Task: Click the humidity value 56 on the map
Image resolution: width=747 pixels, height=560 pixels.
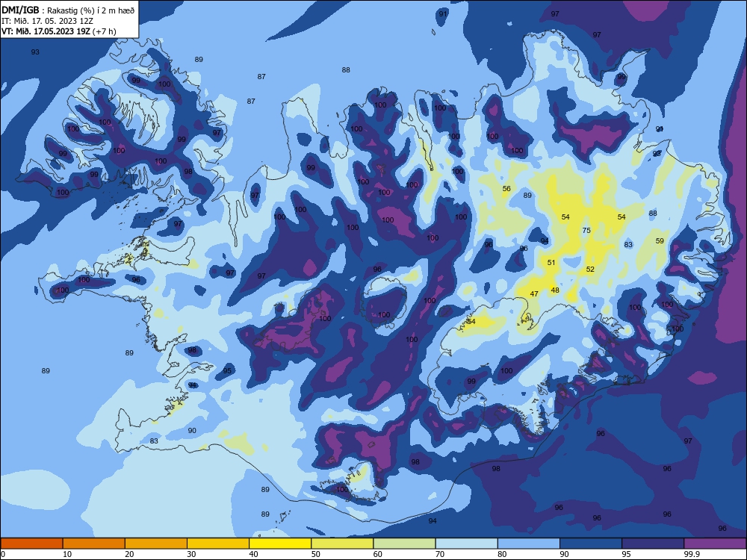Action: (x=506, y=189)
